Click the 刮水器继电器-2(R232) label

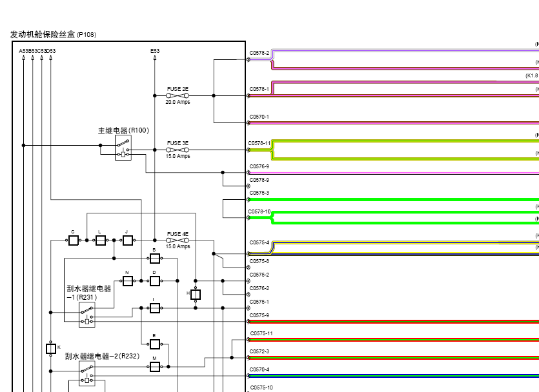[x=102, y=357]
